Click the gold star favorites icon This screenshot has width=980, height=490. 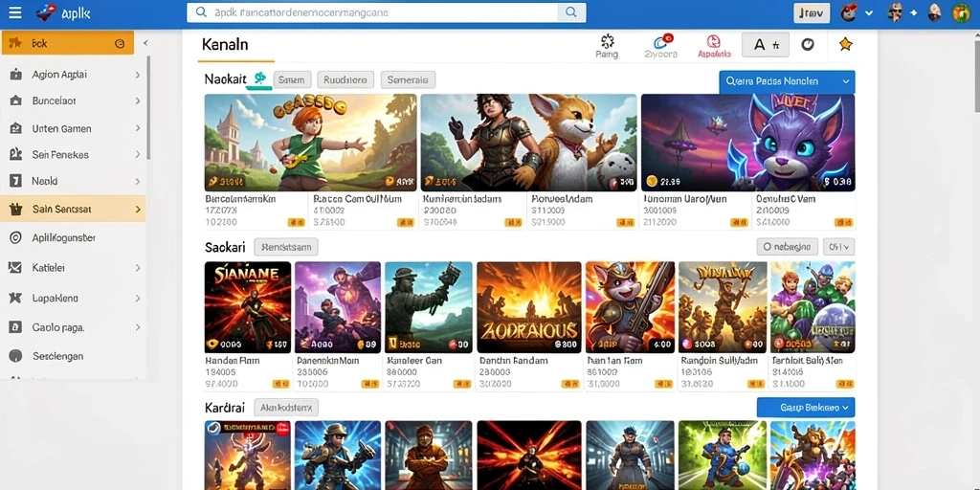point(845,44)
